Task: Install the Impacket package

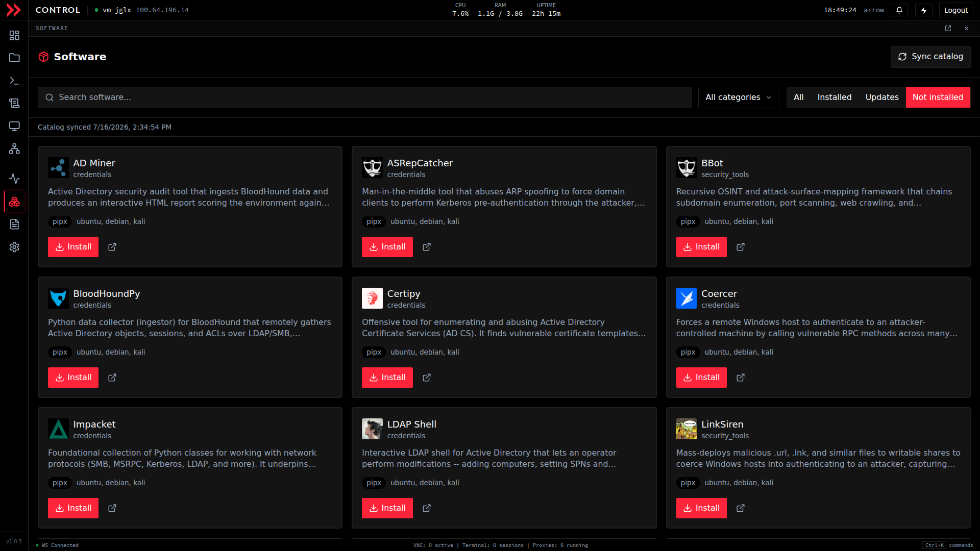Action: 73,508
